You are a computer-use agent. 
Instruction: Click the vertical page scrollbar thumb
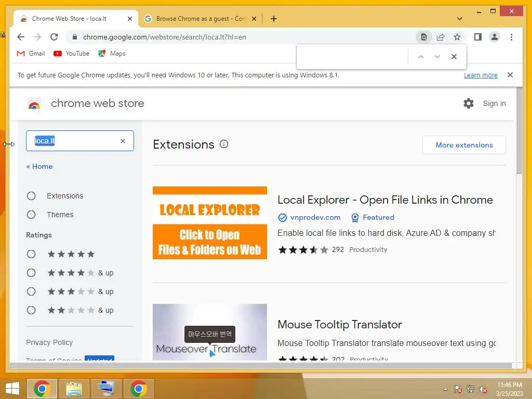[520, 130]
